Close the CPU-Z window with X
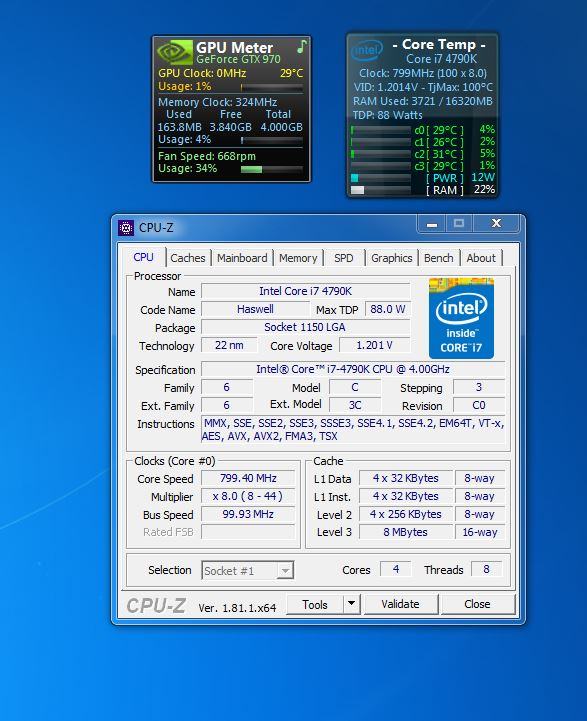The width and height of the screenshot is (587, 721). [x=496, y=223]
